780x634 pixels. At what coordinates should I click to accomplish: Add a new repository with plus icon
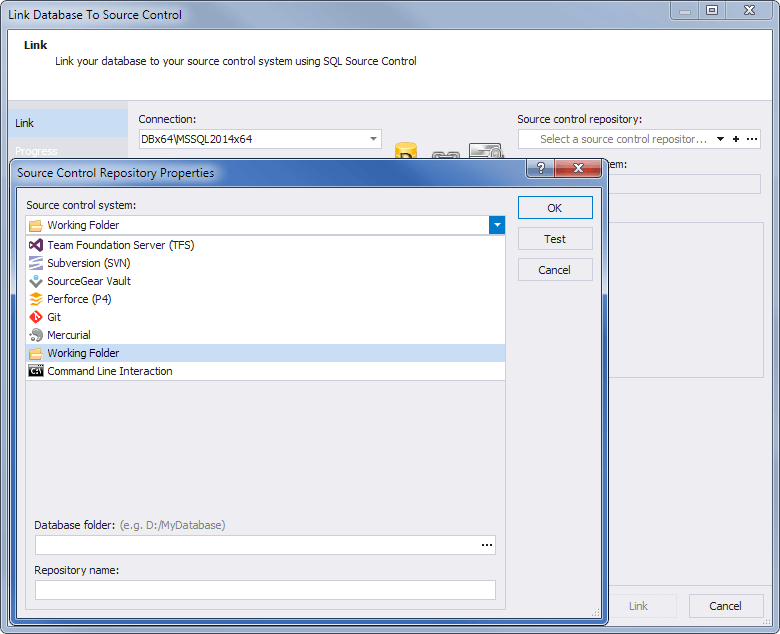736,139
